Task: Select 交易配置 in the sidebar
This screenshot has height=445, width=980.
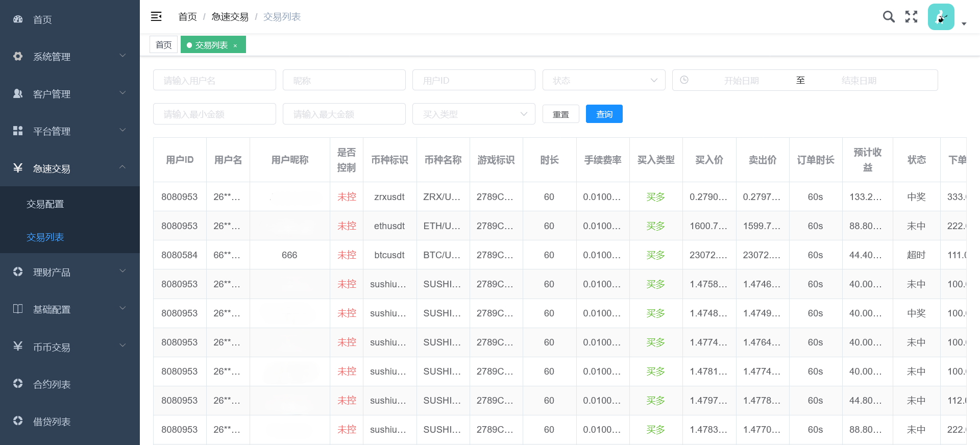Action: [45, 204]
